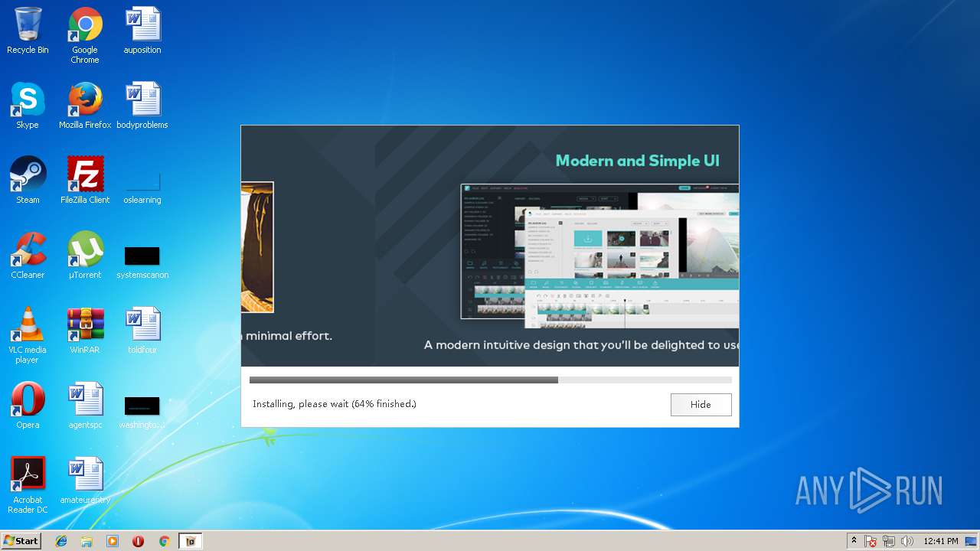
Task: Open Action Center flag tray icon
Action: [871, 541]
